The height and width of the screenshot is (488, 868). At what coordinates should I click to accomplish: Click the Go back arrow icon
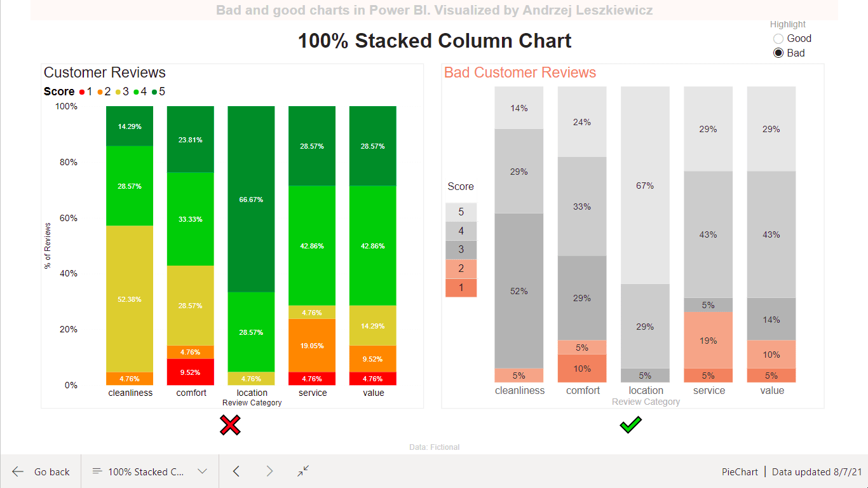coord(18,471)
